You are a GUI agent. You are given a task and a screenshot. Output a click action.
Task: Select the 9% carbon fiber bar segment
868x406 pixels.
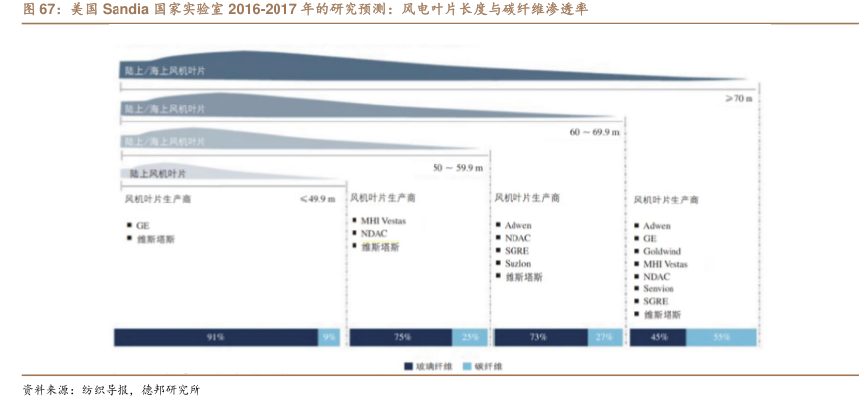tap(328, 337)
